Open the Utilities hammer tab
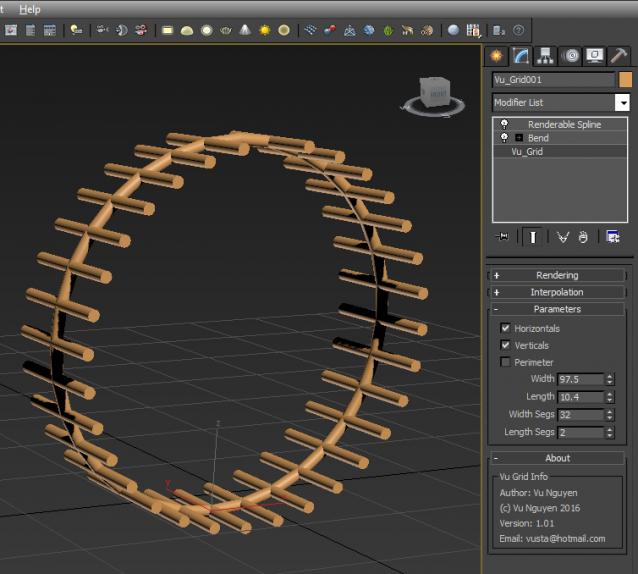Viewport: 638px width, 574px height. tap(618, 56)
